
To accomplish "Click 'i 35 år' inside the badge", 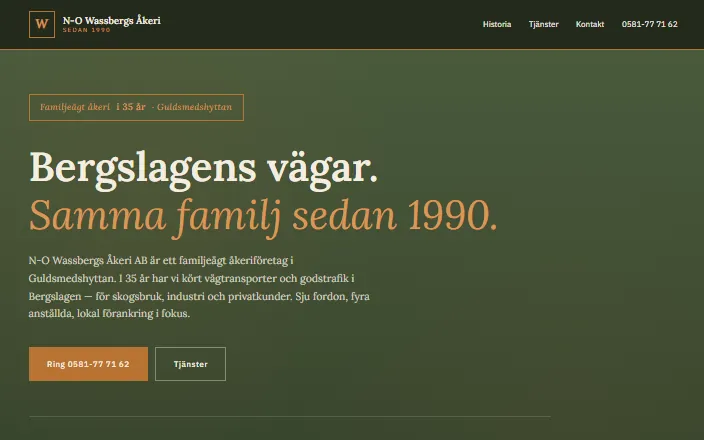I will click(131, 107).
